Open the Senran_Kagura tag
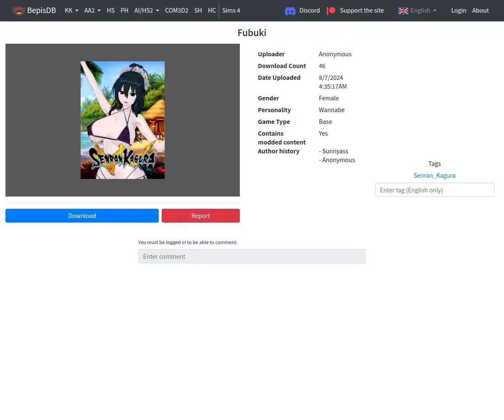Viewport: 504px width, 420px height. [434, 176]
